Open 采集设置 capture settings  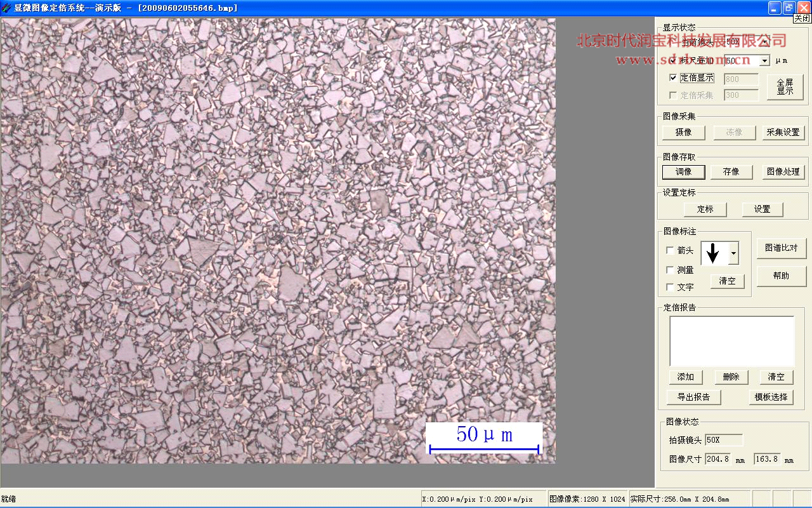783,132
